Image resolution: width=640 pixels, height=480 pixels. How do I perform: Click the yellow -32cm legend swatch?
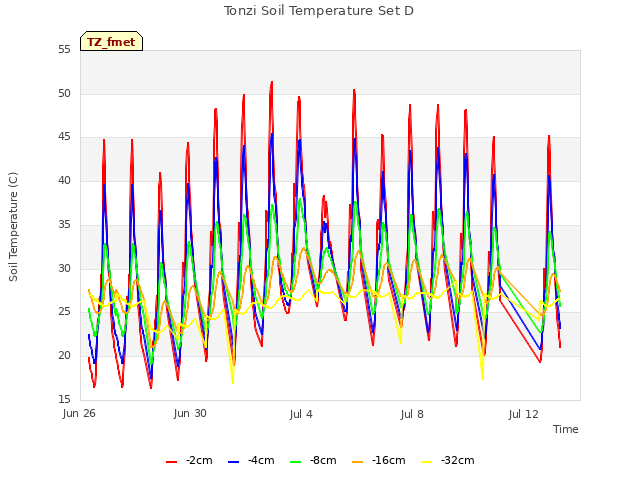(427, 462)
